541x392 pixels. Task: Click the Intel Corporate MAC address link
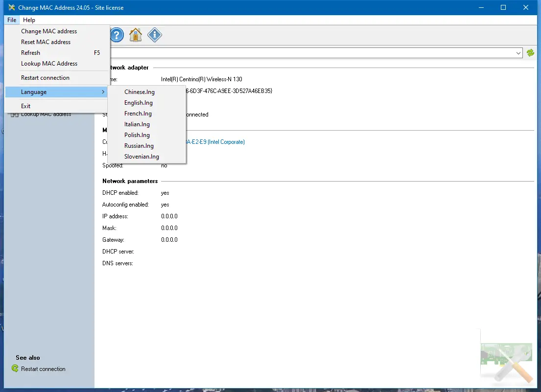pos(215,142)
